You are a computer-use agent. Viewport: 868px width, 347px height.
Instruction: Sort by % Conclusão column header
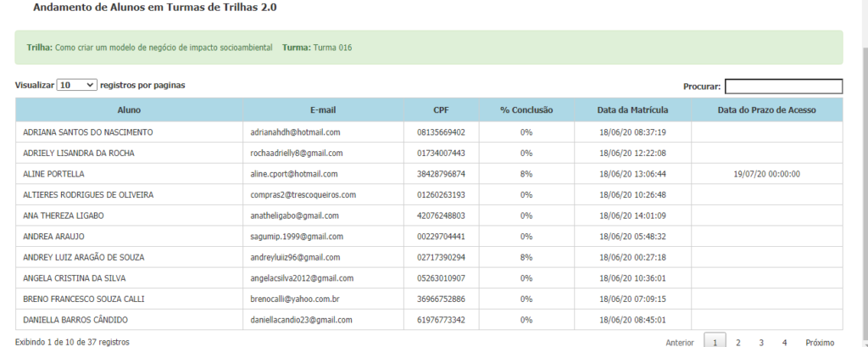(526, 109)
